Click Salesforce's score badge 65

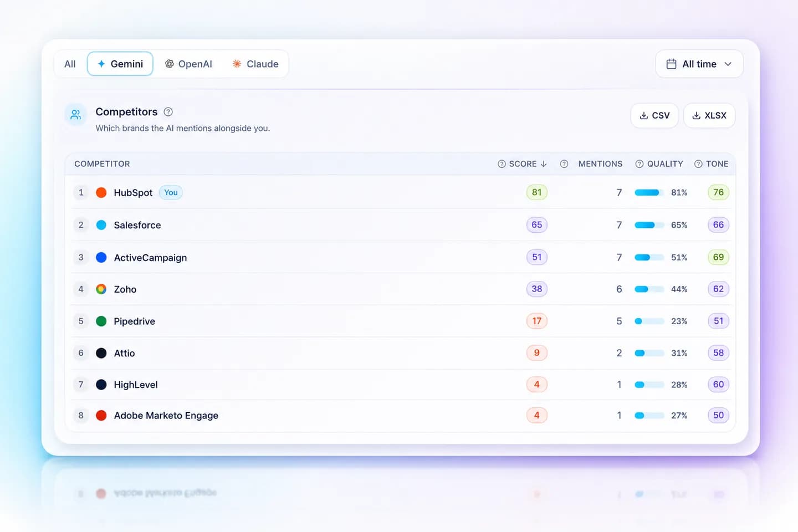tap(537, 225)
